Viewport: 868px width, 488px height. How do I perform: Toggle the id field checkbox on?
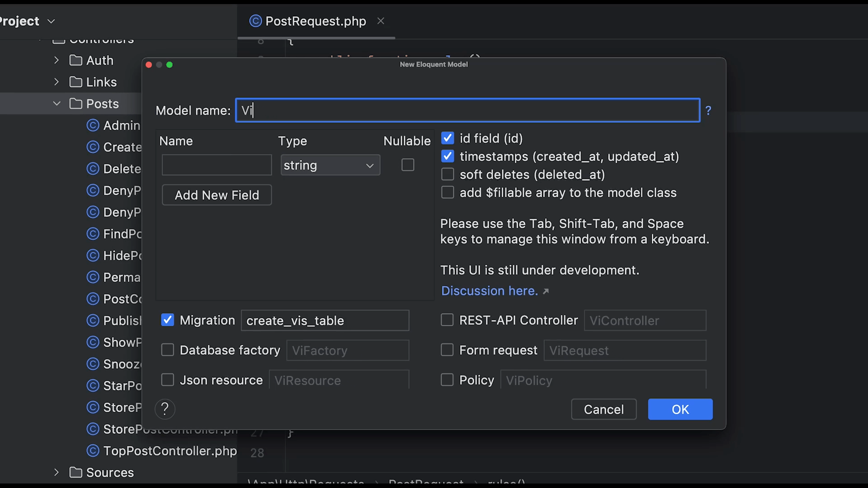click(447, 138)
